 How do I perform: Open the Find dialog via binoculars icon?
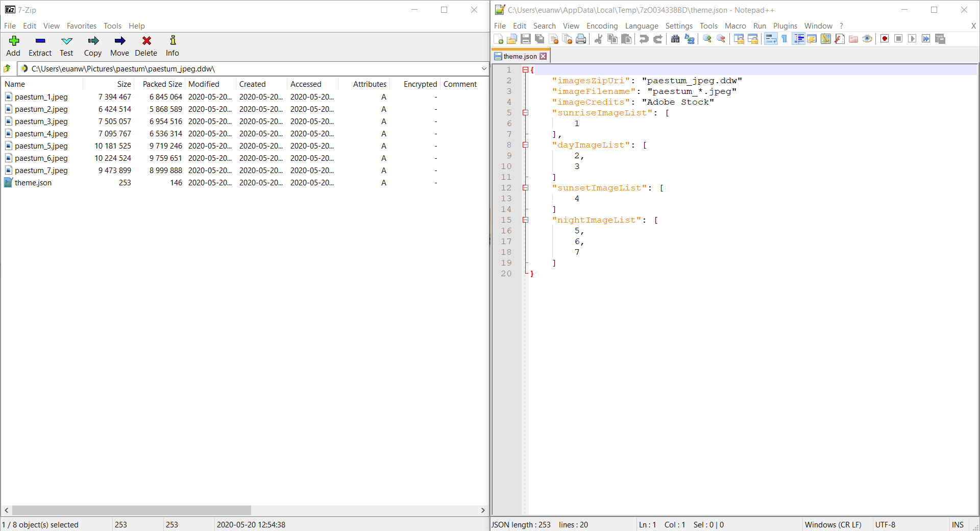point(675,38)
